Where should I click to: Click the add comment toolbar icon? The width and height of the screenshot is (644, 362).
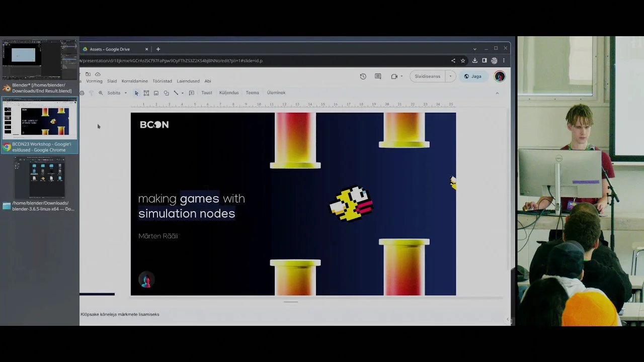pos(191,93)
